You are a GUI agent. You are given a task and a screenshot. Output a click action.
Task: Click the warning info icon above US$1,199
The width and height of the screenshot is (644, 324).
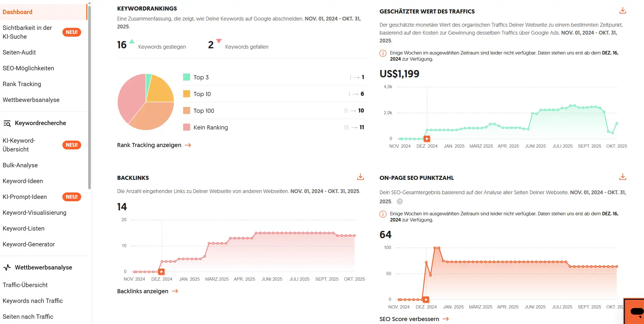pos(382,53)
